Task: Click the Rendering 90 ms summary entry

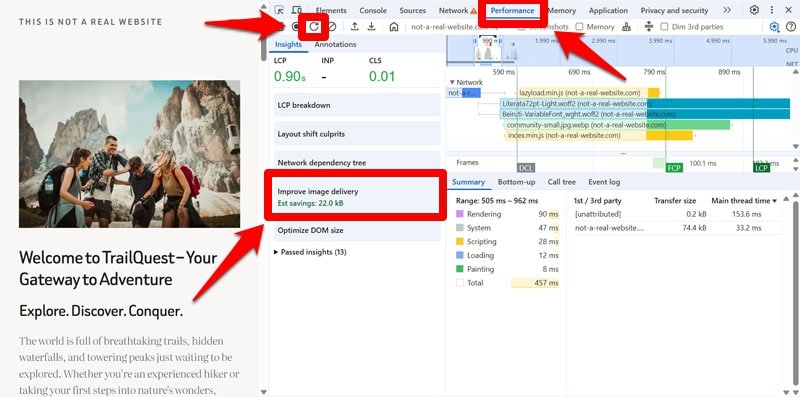Action: click(507, 214)
